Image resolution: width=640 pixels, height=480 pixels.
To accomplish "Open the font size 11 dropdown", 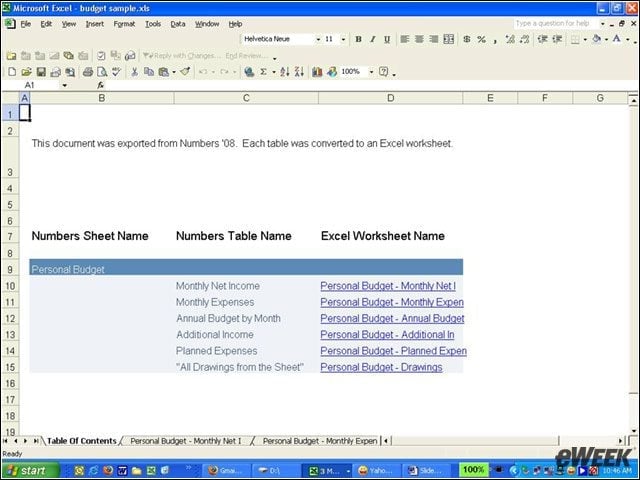I will click(x=343, y=40).
